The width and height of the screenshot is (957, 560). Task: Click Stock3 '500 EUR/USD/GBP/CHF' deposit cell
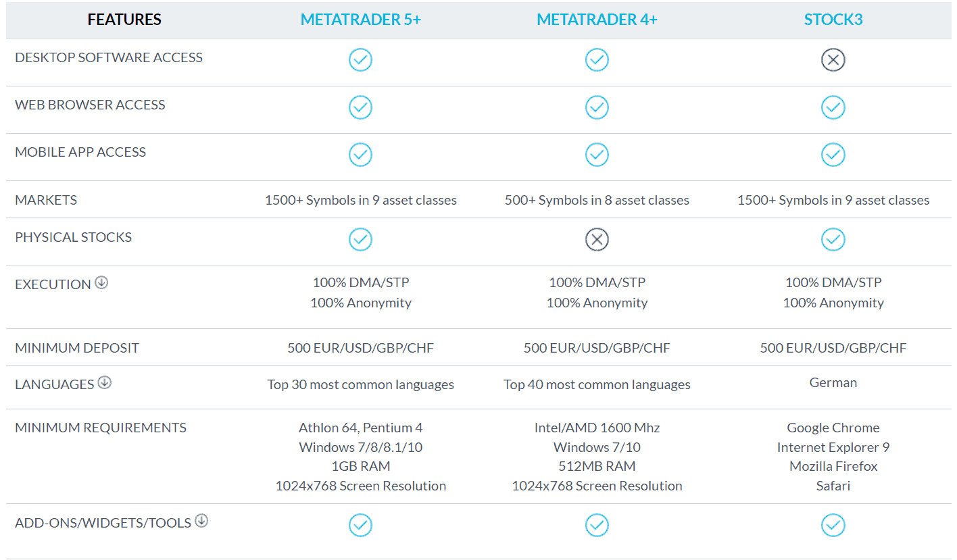[833, 348]
